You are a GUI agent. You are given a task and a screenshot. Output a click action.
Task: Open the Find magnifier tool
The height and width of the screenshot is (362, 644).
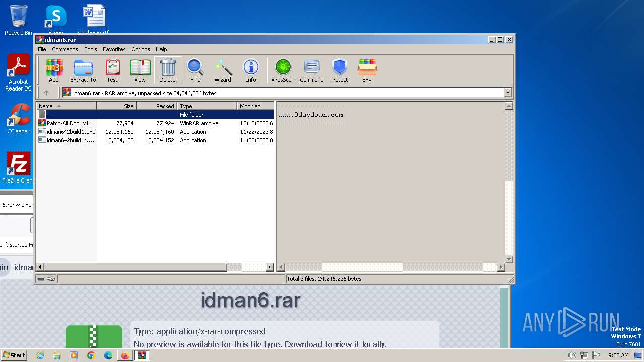(x=195, y=70)
